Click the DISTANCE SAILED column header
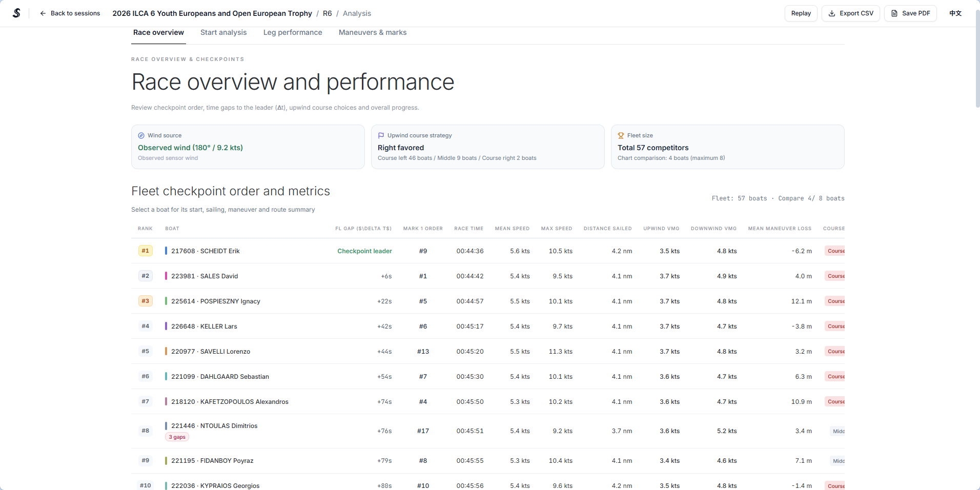 pos(607,229)
